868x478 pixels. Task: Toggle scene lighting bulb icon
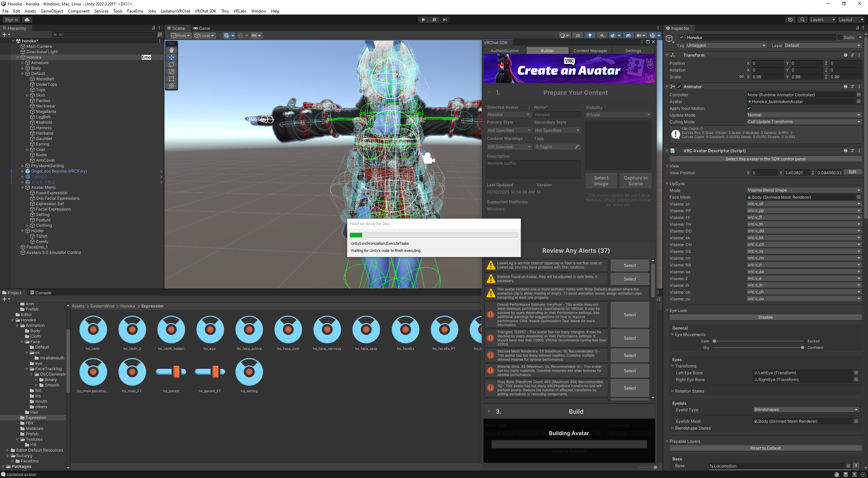(590, 36)
